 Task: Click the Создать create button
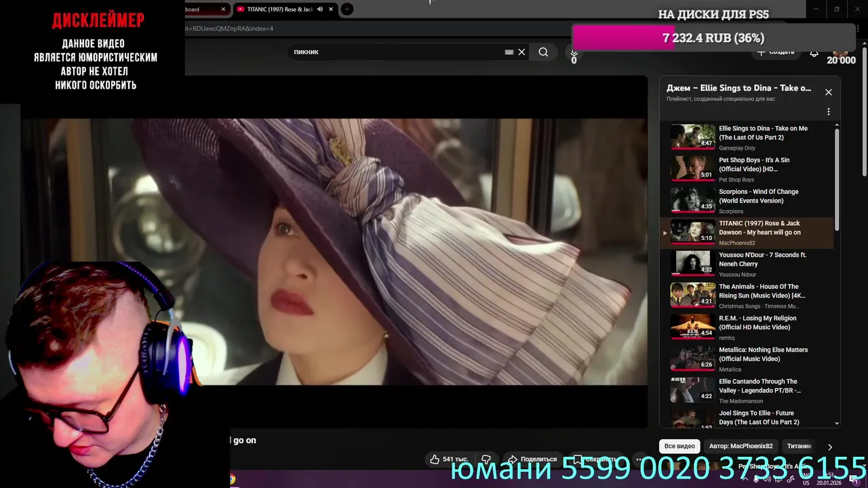776,52
